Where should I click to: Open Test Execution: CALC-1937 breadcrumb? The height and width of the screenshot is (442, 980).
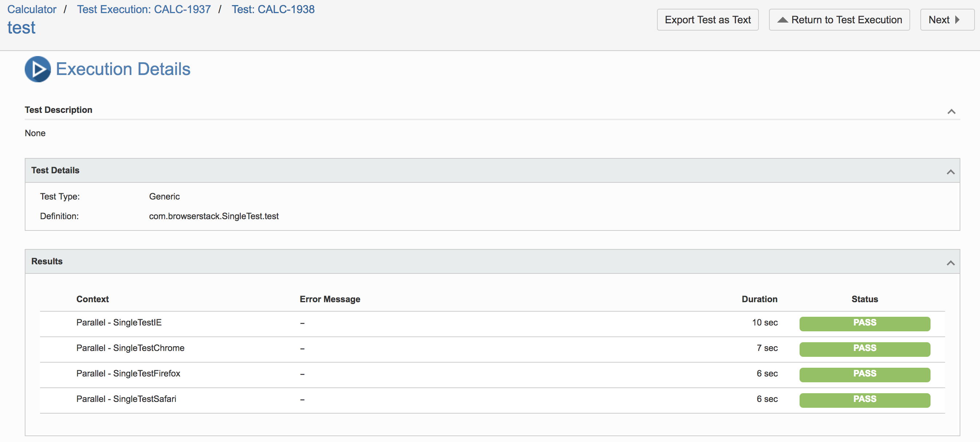coord(144,9)
